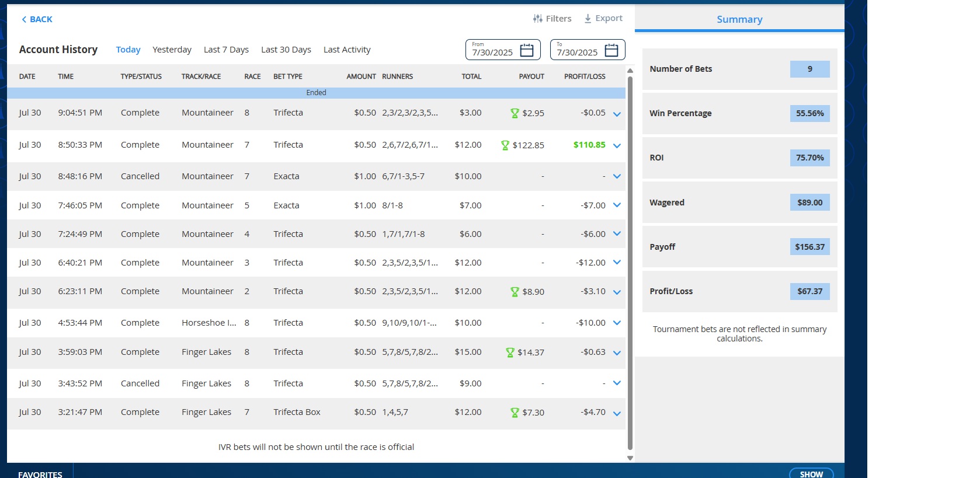Open the Last Activity tab
980x478 pixels.
click(x=347, y=50)
